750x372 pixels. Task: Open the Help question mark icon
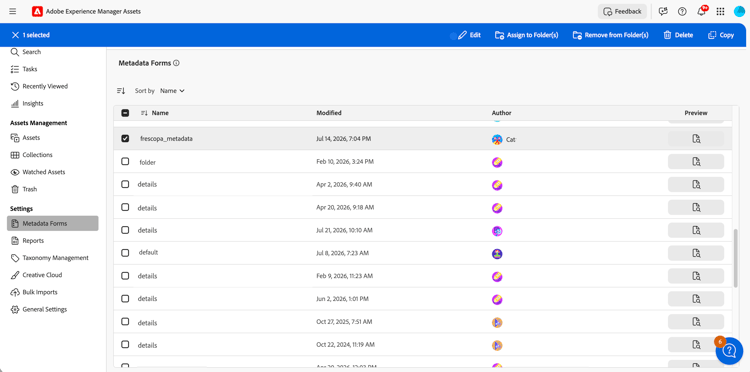pos(682,11)
